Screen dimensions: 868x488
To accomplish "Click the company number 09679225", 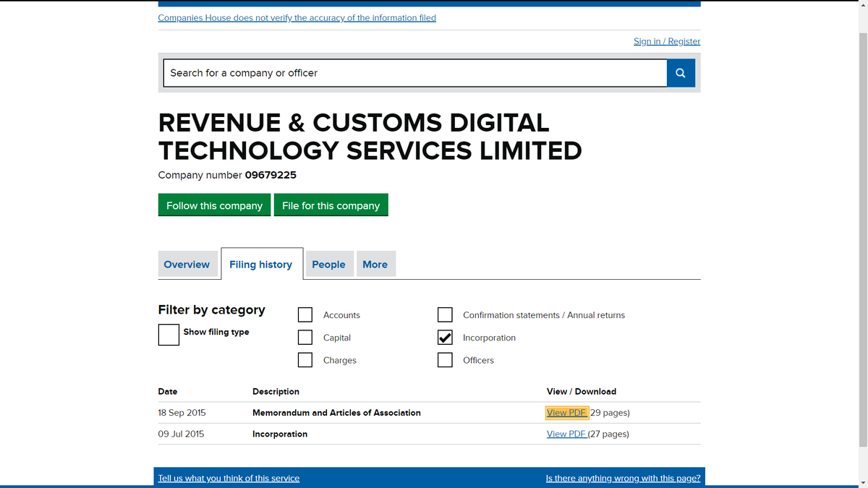I will [271, 175].
